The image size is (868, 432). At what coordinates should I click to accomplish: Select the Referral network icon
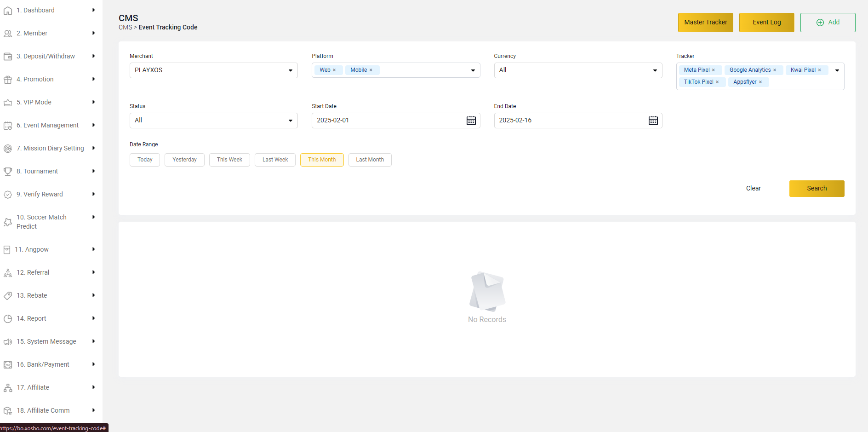[x=8, y=272]
